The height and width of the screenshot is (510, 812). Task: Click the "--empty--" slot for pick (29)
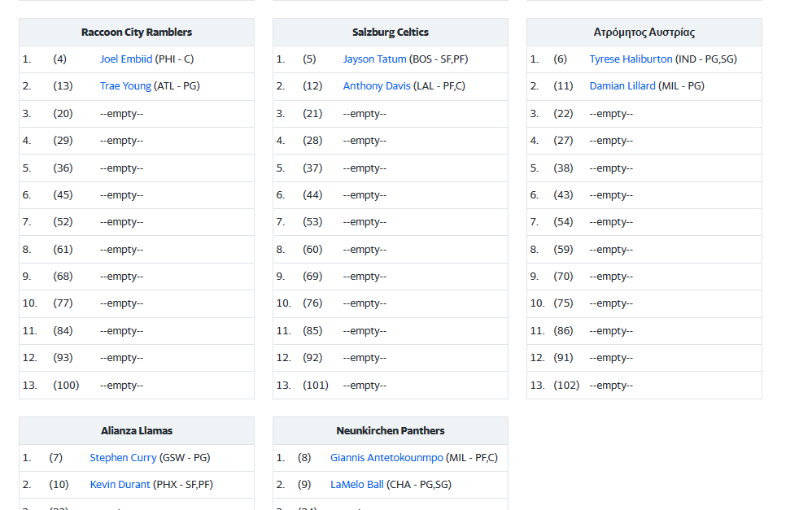[122, 141]
